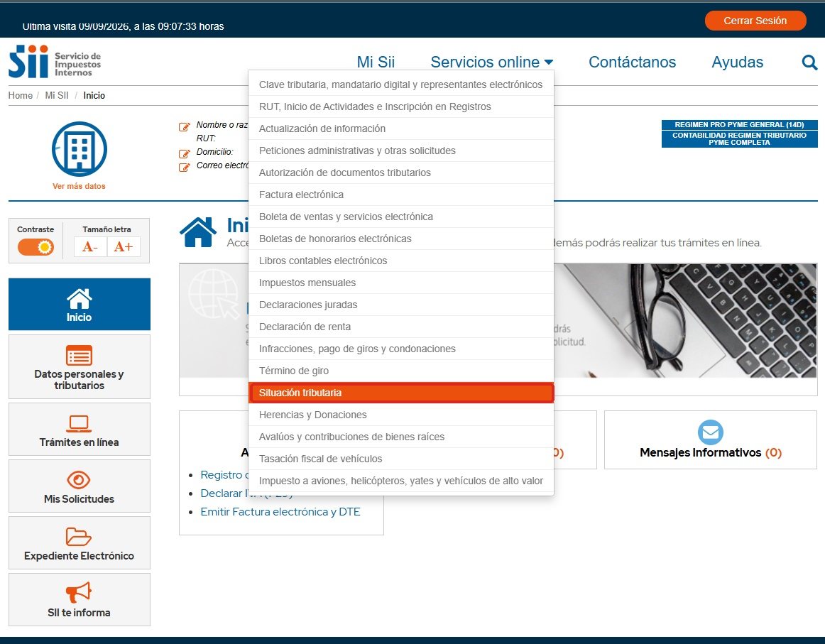Screen dimensions: 825x644
Task: Select Situación tributaria highlighted item
Action: (x=401, y=393)
